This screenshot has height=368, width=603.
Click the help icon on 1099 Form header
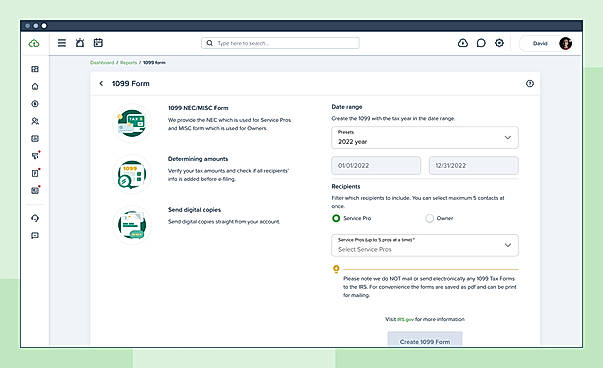530,83
